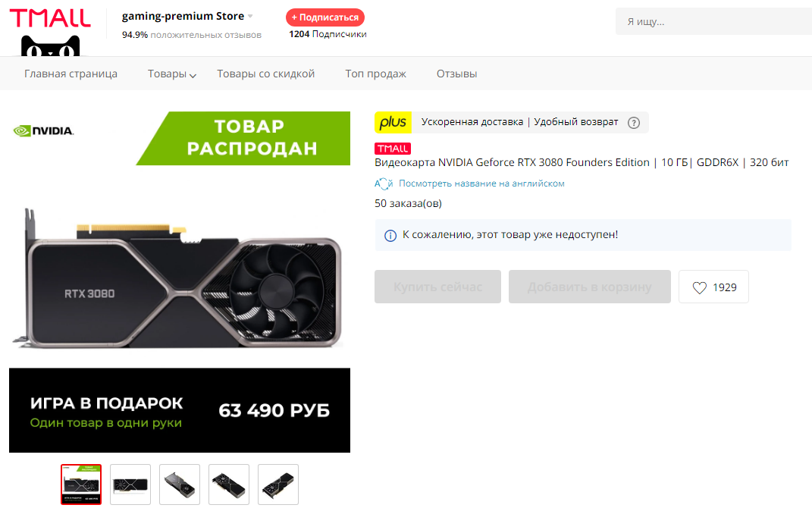Image resolution: width=812 pixels, height=530 pixels.
Task: Click the heart wishlist icon
Action: click(x=699, y=287)
